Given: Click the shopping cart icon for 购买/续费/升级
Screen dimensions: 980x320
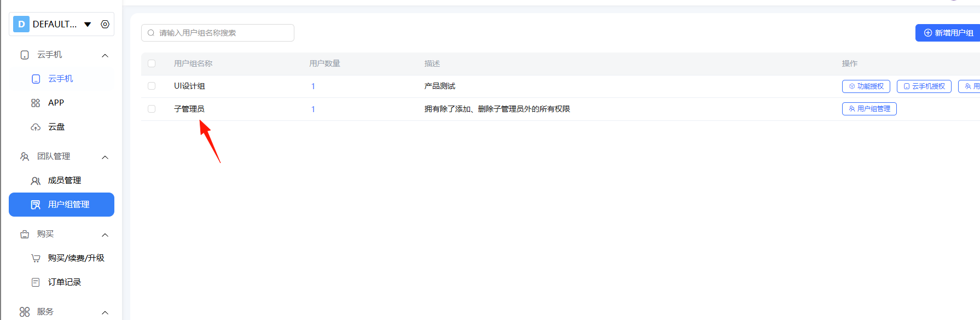Looking at the screenshot, I should [x=36, y=258].
